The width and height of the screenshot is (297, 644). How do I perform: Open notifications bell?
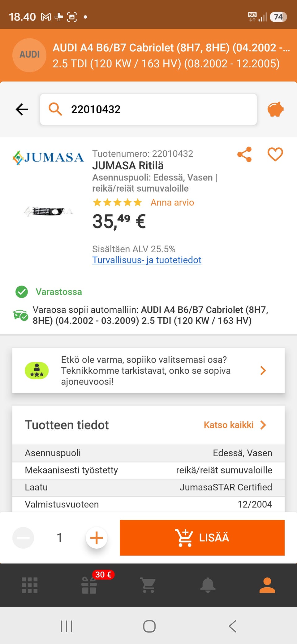pos(208,585)
